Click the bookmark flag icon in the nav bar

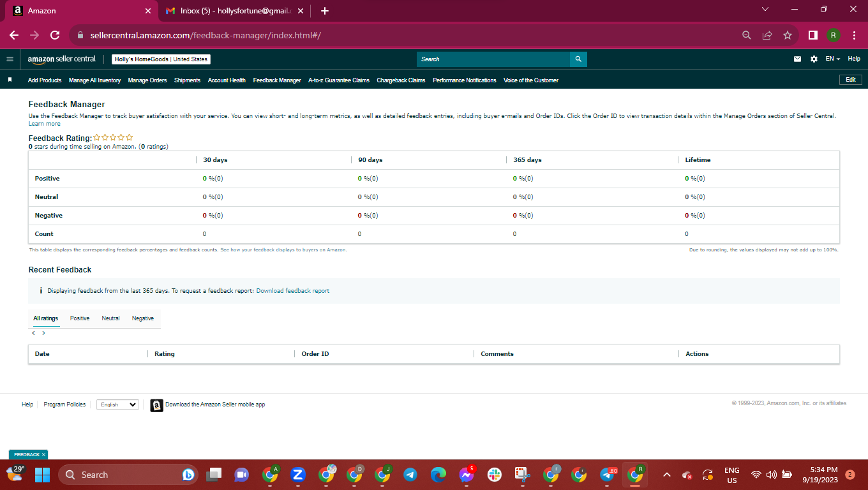(x=10, y=80)
